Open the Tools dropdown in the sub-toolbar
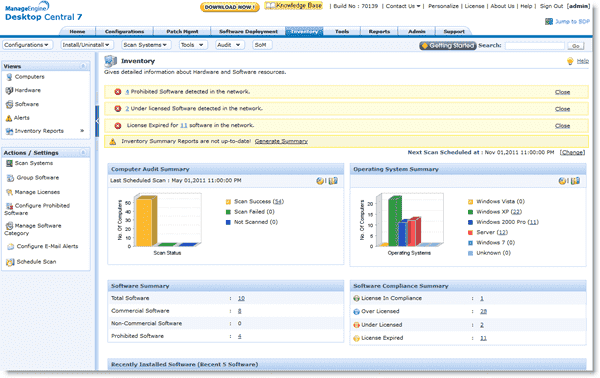The image size is (600, 378). point(192,45)
